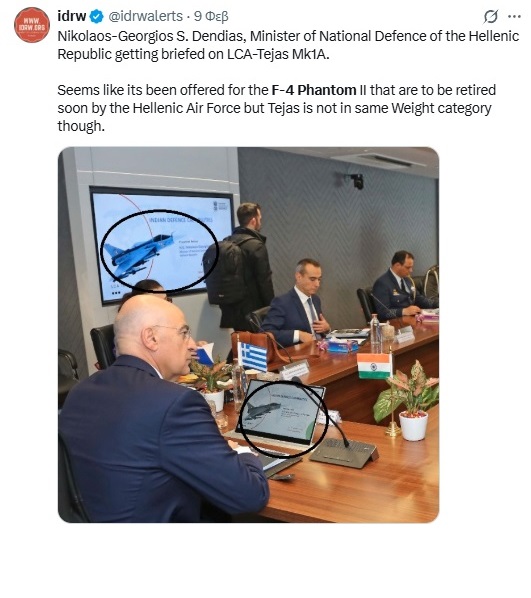Viewport: 531px width, 598px height.
Task: Click the pink-leaf potted plant at right
Action: [x=407, y=400]
